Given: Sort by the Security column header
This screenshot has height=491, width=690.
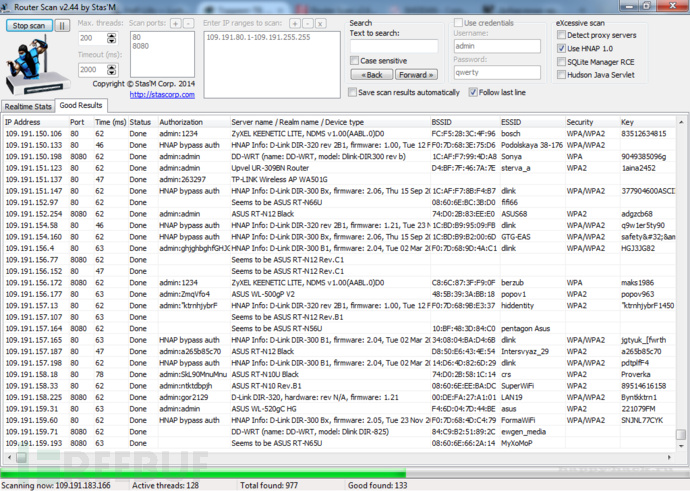Looking at the screenshot, I should [592, 122].
